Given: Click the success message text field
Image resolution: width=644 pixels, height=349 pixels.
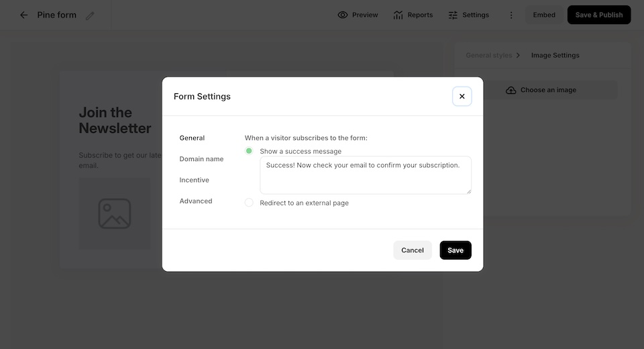Looking at the screenshot, I should (x=365, y=175).
